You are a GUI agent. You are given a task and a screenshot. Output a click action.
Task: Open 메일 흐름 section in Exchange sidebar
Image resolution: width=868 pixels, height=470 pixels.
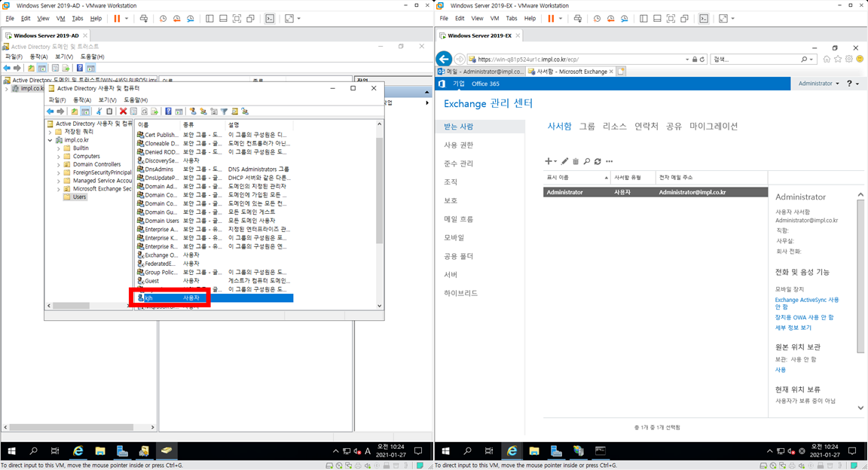458,219
